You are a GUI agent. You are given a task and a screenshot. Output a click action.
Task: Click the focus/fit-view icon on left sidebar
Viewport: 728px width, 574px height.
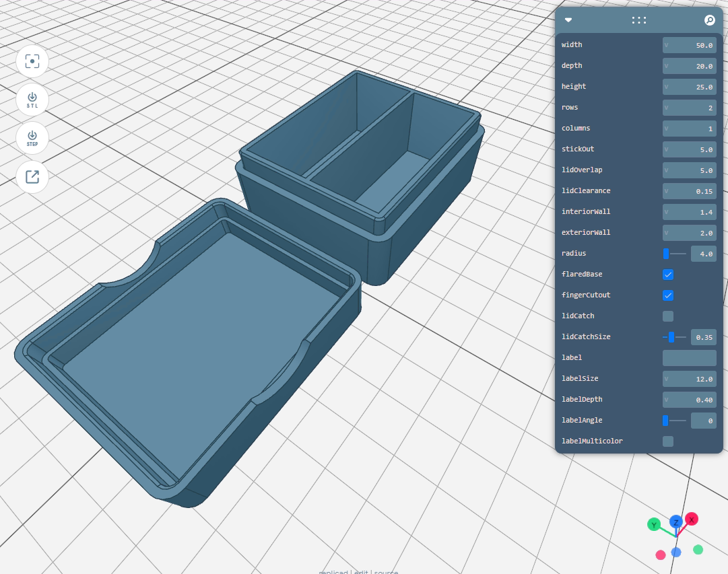coord(32,61)
